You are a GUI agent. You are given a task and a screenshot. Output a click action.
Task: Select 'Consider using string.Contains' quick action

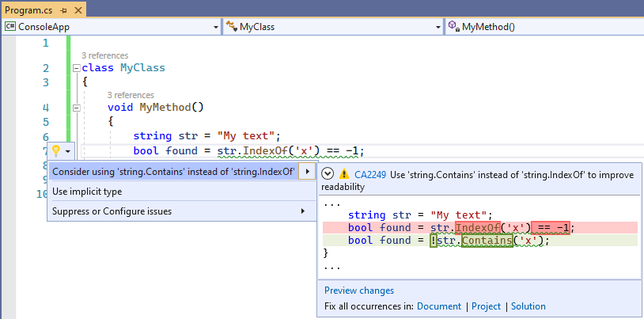pyautogui.click(x=172, y=172)
